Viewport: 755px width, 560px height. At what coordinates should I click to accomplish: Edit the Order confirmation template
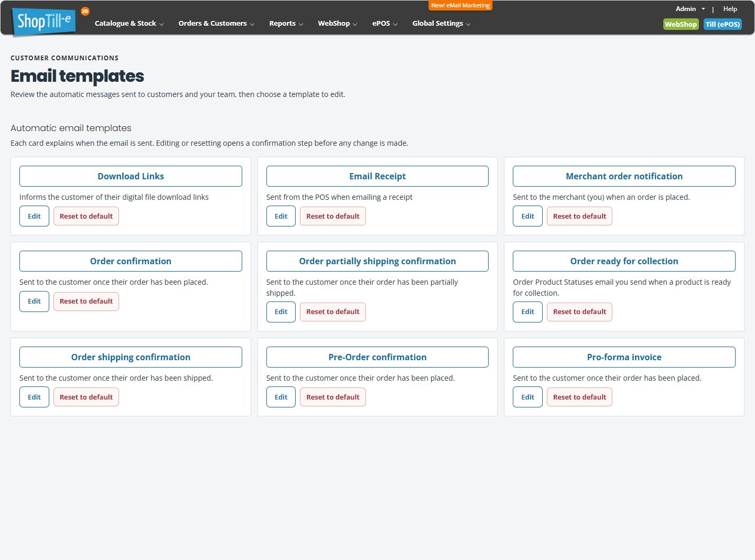point(34,301)
